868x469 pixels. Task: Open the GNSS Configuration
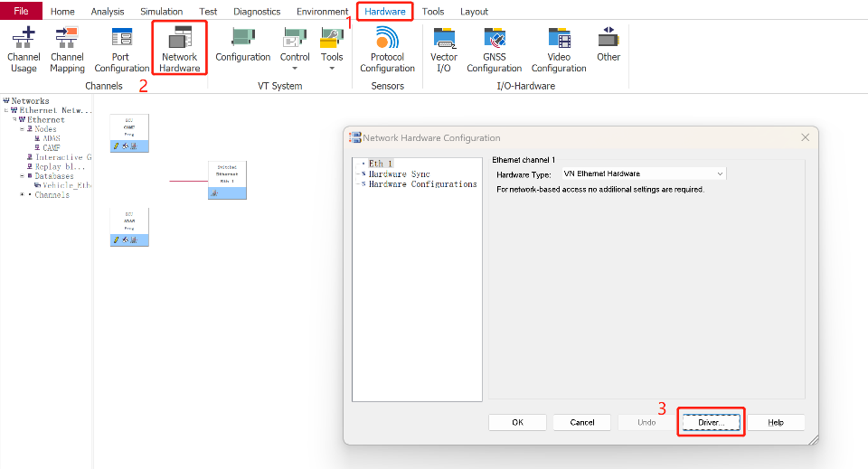point(495,50)
